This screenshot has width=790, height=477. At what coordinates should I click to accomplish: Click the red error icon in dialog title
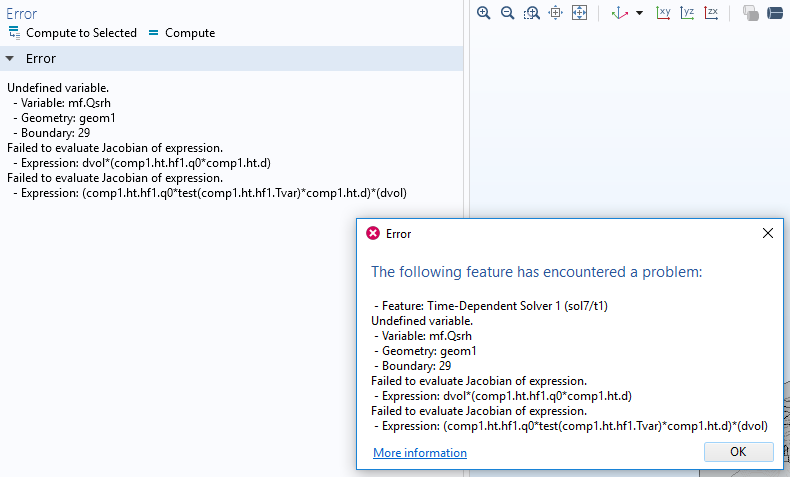click(373, 233)
